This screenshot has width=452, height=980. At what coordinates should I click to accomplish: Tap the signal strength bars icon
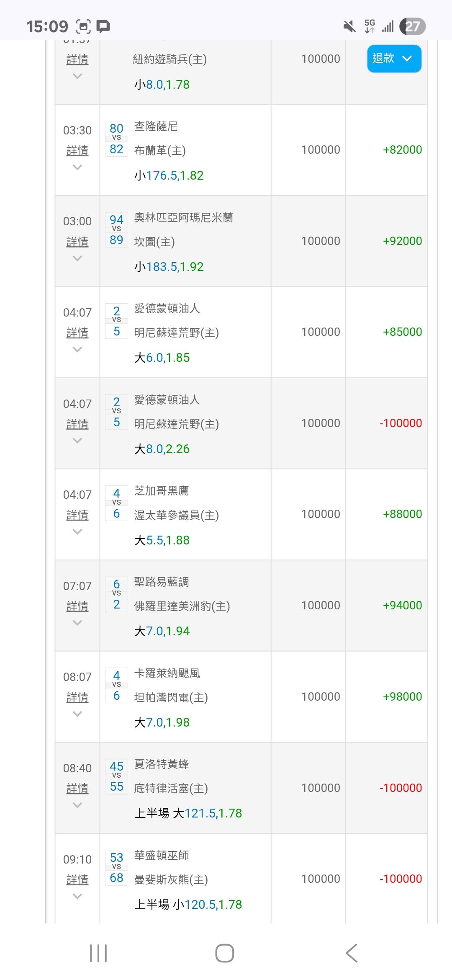click(x=388, y=27)
